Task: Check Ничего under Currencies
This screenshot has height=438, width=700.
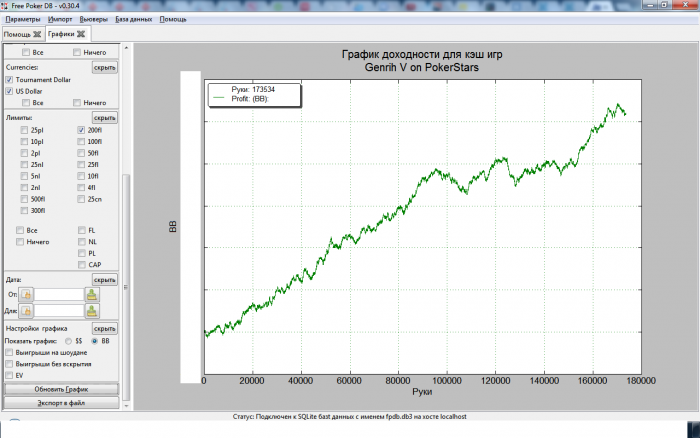Action: pos(77,103)
